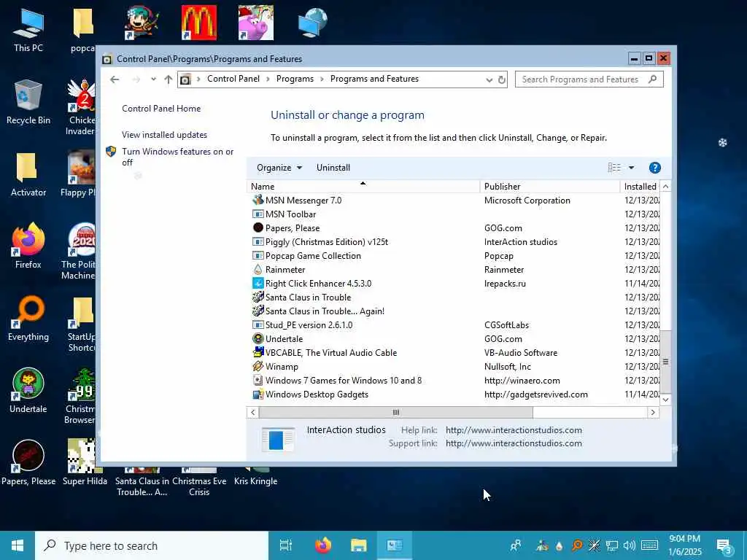Open This PC desktop icon

(28, 29)
